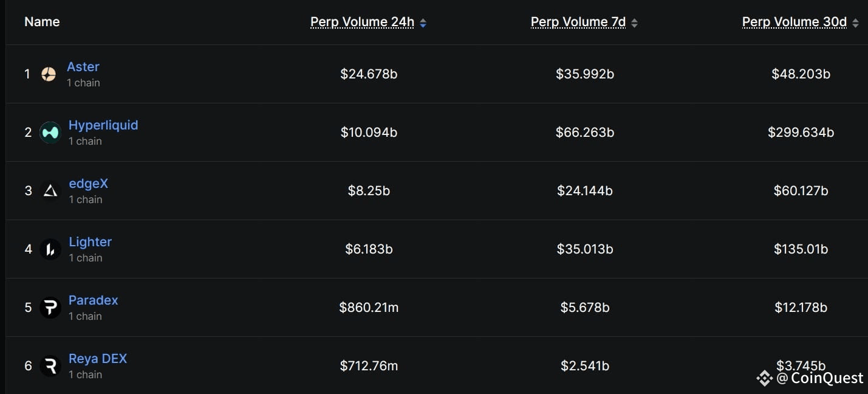Toggle sort arrows beside Perp Volume 30d
The image size is (868, 394).
click(x=855, y=23)
